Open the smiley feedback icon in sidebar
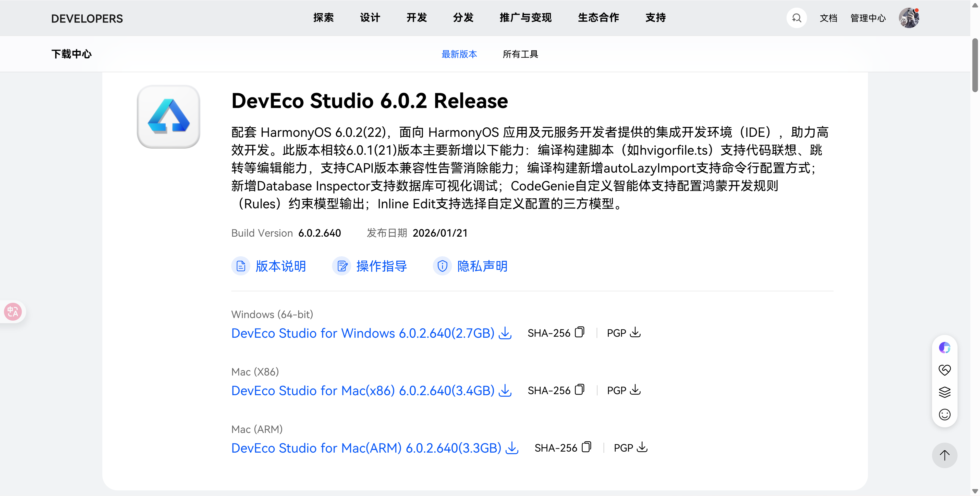The height and width of the screenshot is (496, 980). pyautogui.click(x=944, y=415)
